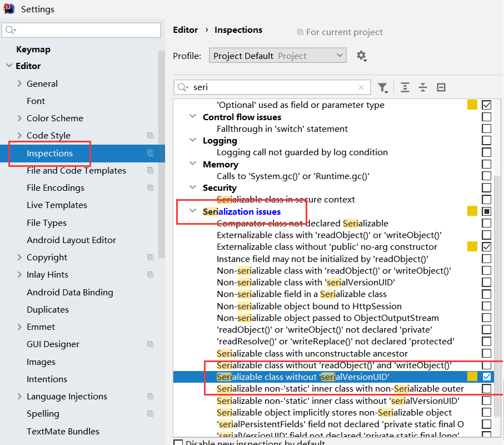Click yellow severity swatch of 'Optional' inspection
The image size is (504, 445).
(x=472, y=105)
